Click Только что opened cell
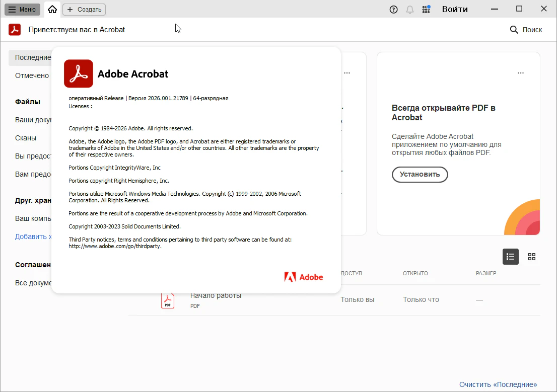Screen dimensions: 557x392 tap(421, 300)
